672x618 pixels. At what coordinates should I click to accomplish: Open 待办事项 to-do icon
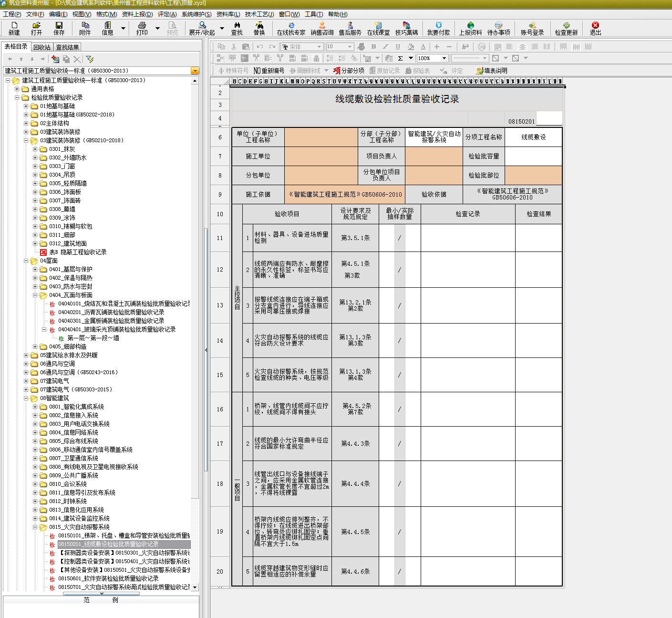click(x=498, y=29)
